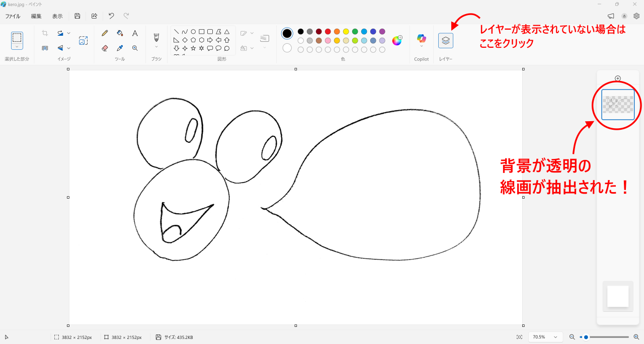Select the Pencil tool

click(x=105, y=33)
